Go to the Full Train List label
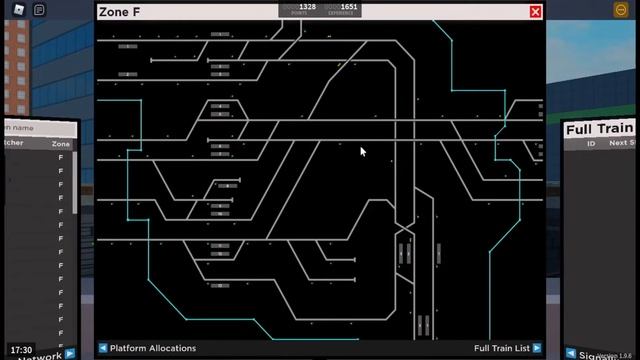 click(502, 348)
